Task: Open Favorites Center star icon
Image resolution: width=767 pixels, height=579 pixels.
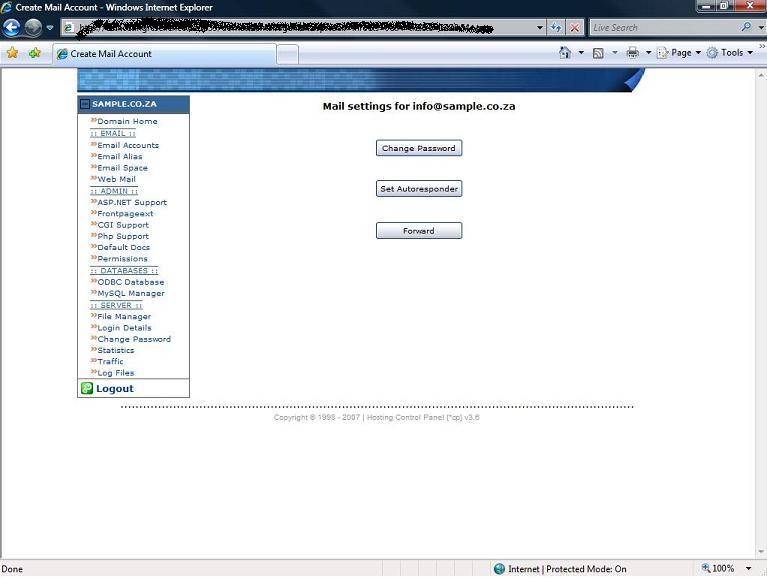Action: point(12,53)
